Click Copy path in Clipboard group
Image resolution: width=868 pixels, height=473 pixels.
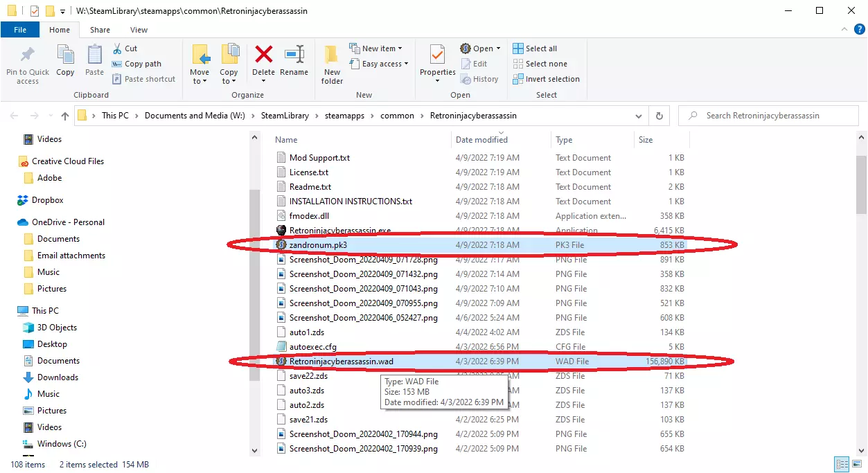136,64
